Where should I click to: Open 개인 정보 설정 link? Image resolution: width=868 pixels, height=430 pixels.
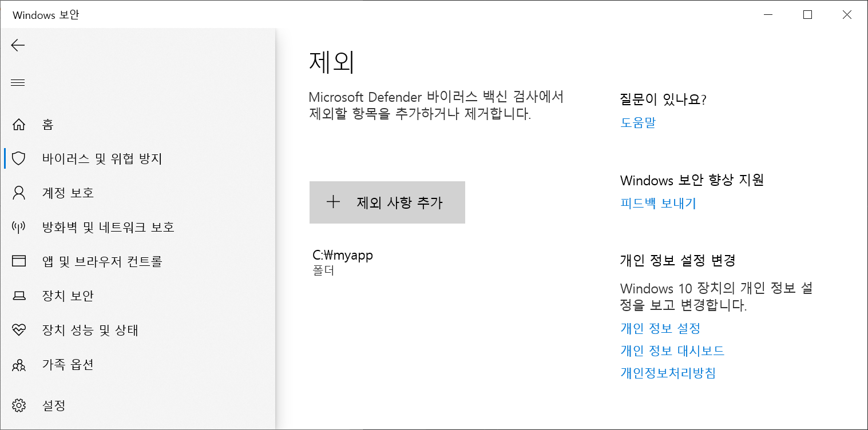coord(660,328)
